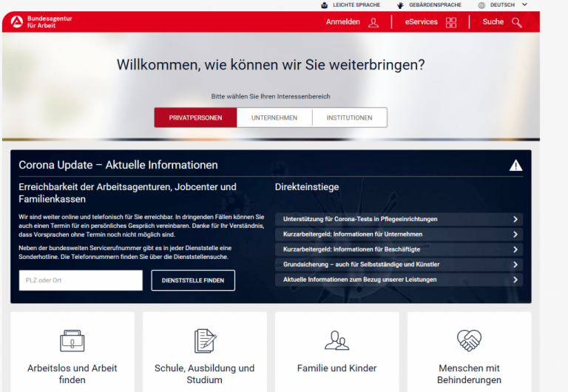Open Menschen mit Behinderungen card title

(x=469, y=374)
